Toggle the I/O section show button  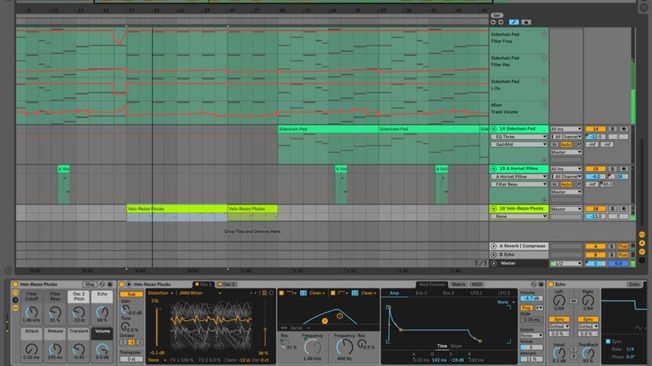642,235
